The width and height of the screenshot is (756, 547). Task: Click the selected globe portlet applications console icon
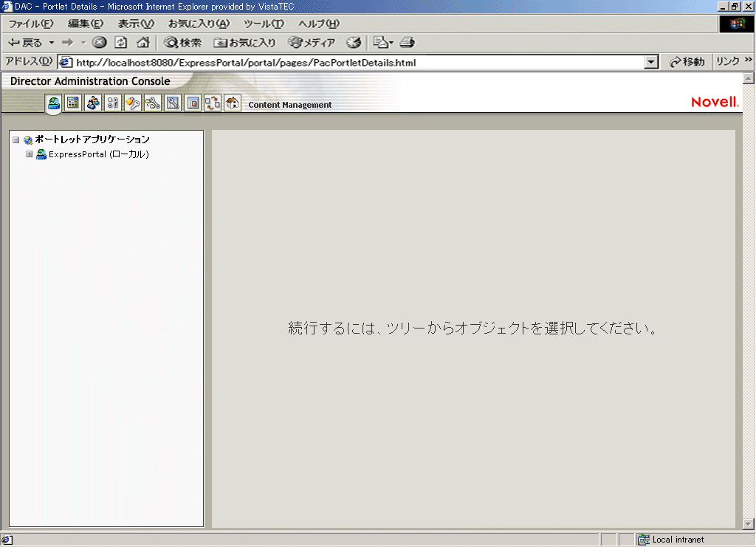(53, 103)
